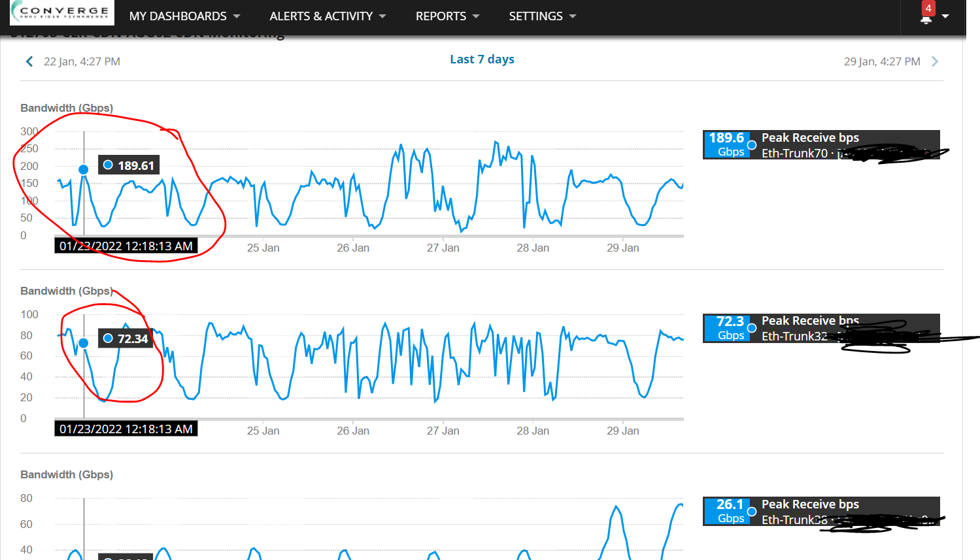Open the user account dropdown arrow

point(945,16)
